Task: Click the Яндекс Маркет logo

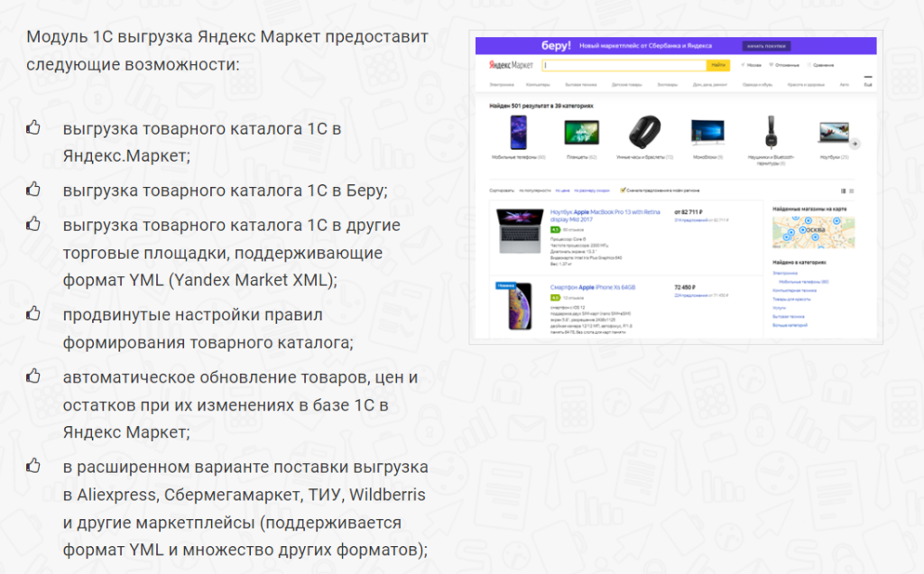Action: (510, 64)
